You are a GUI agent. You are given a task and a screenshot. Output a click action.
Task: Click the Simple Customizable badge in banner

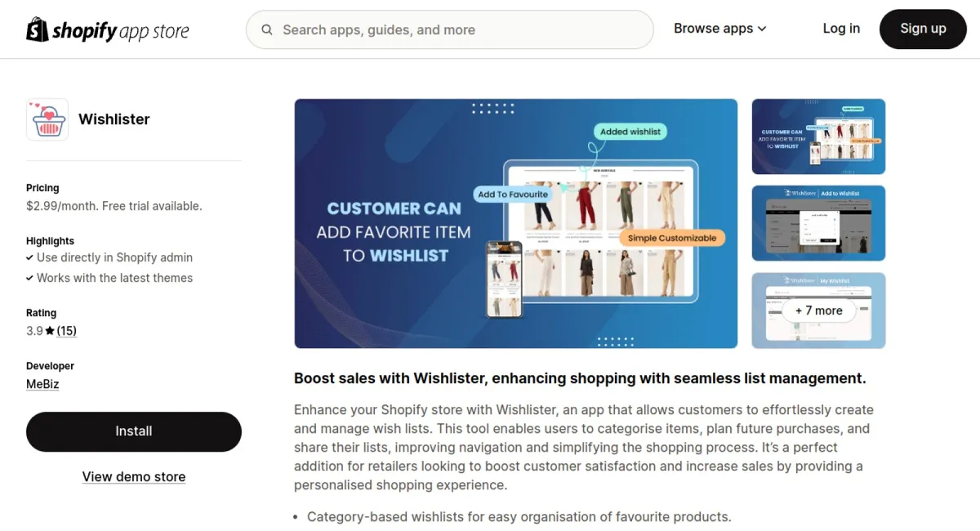pyautogui.click(x=672, y=238)
